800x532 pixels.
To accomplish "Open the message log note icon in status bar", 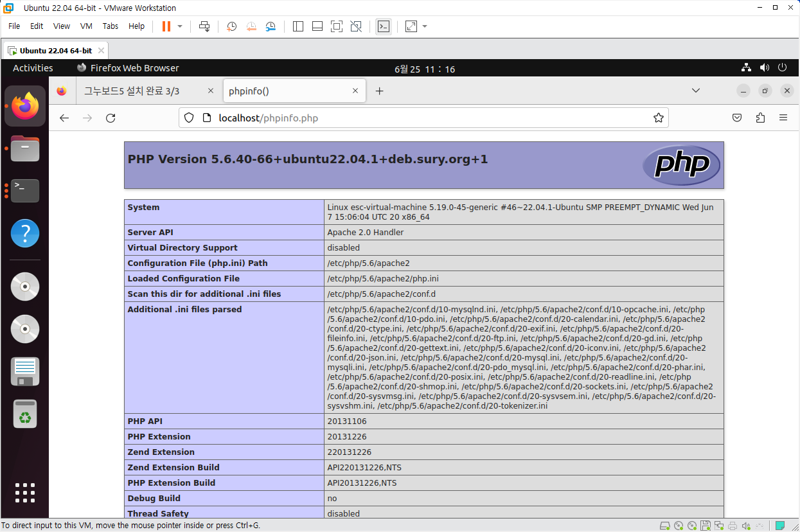I will pos(780,526).
